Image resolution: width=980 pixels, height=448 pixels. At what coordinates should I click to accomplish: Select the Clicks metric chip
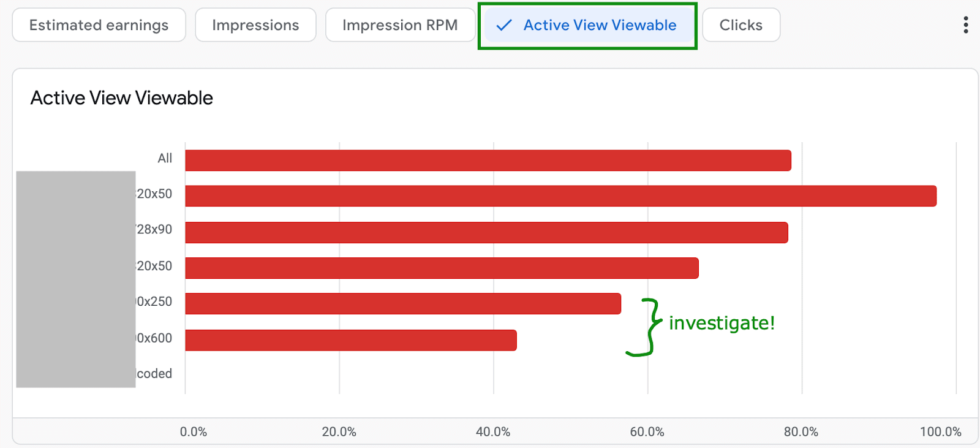point(741,25)
